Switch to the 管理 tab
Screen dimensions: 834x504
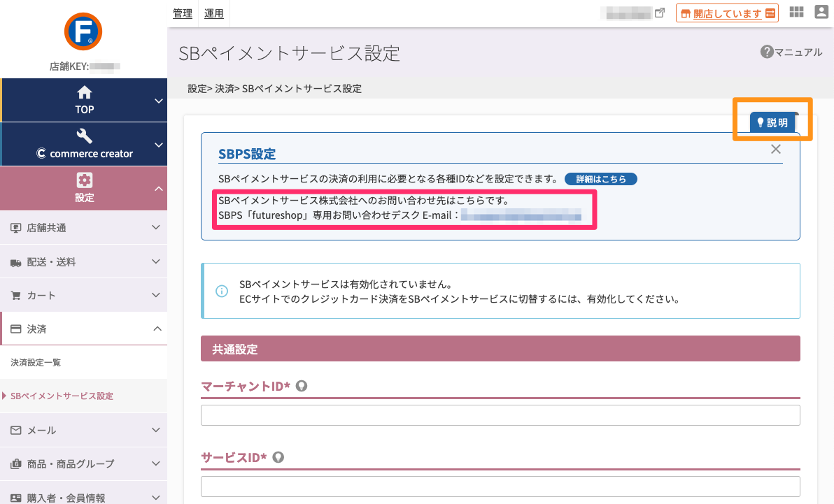coord(183,13)
